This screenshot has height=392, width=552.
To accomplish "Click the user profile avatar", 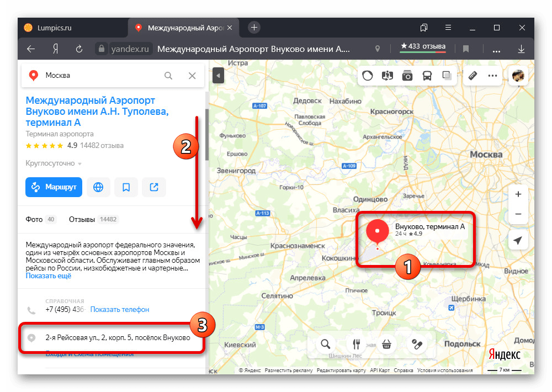I will (518, 76).
